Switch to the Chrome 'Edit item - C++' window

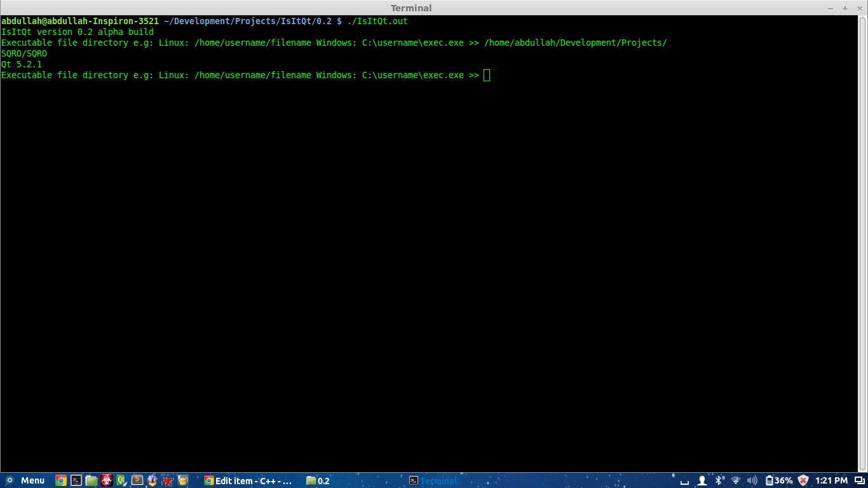click(248, 481)
